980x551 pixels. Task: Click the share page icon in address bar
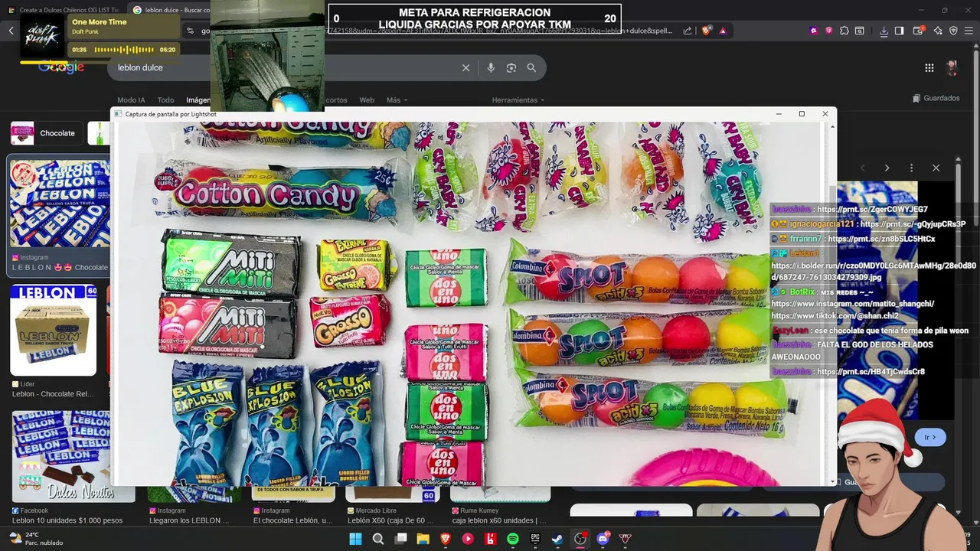[688, 31]
